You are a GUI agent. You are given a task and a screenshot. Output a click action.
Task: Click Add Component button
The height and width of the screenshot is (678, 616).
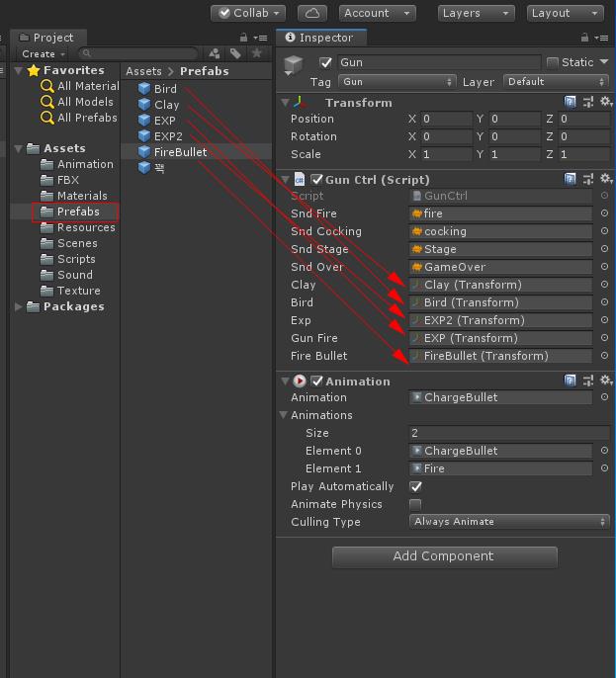(x=444, y=556)
